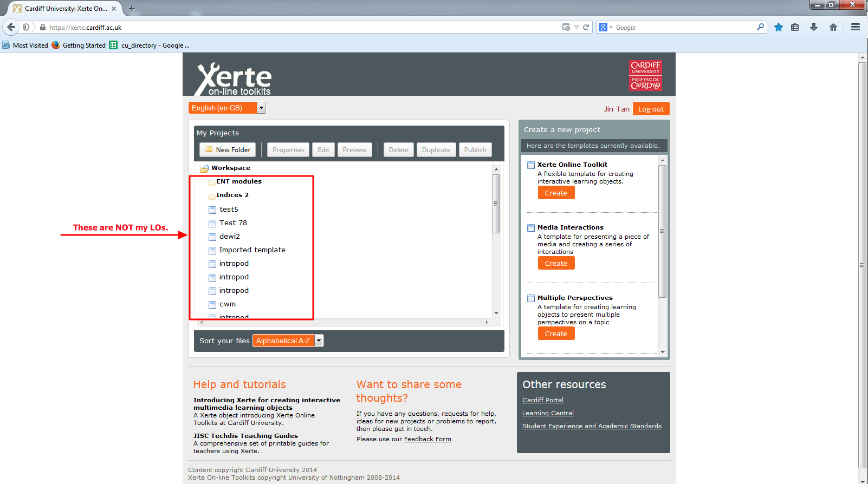Viewport: 868px width, 484px height.
Task: Click the Indices 2 folder icon
Action: click(212, 195)
